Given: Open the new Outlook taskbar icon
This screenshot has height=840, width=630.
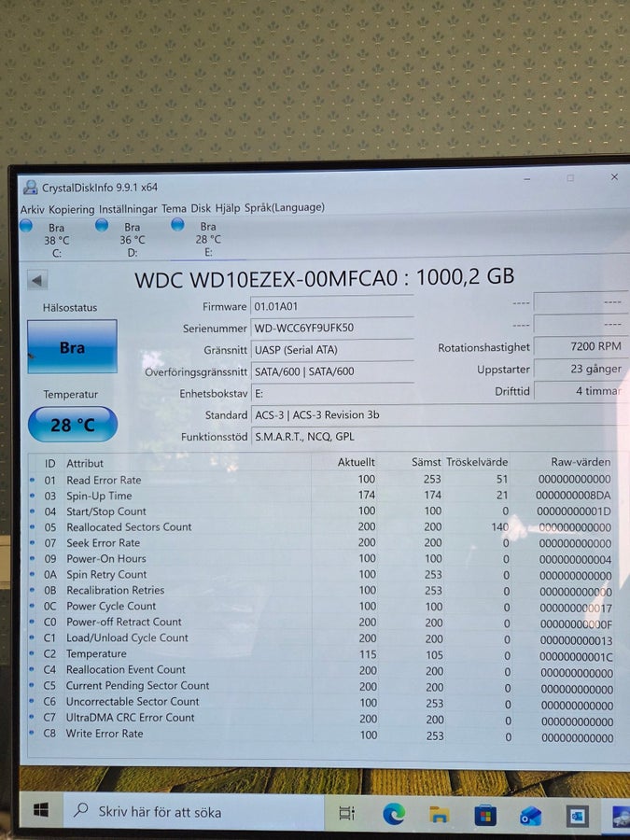Looking at the screenshot, I should tap(531, 817).
